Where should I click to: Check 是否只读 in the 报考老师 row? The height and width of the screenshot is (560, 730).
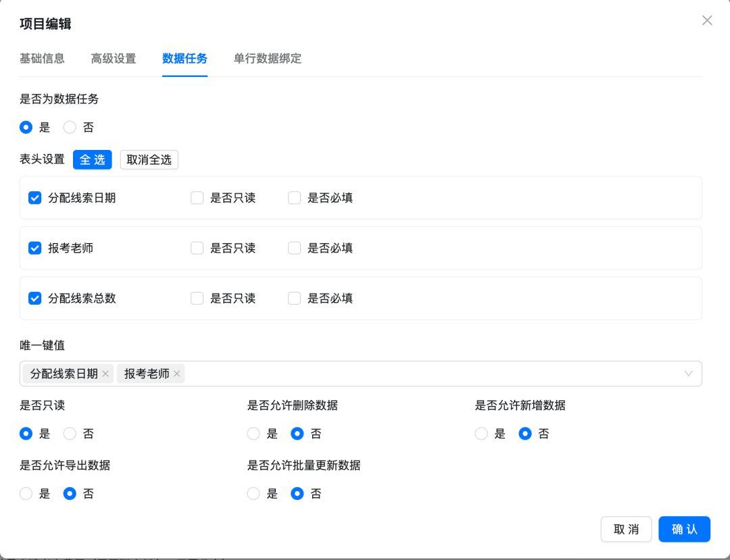[x=197, y=248]
